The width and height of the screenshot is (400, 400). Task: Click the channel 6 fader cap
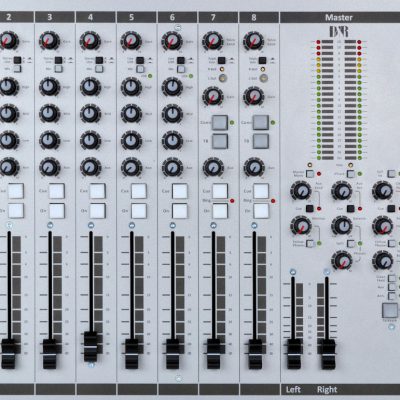(173, 354)
